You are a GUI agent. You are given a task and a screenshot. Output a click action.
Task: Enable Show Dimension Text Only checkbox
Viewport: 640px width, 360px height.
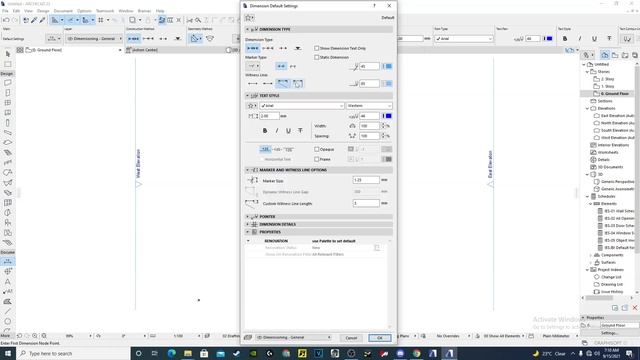316,48
